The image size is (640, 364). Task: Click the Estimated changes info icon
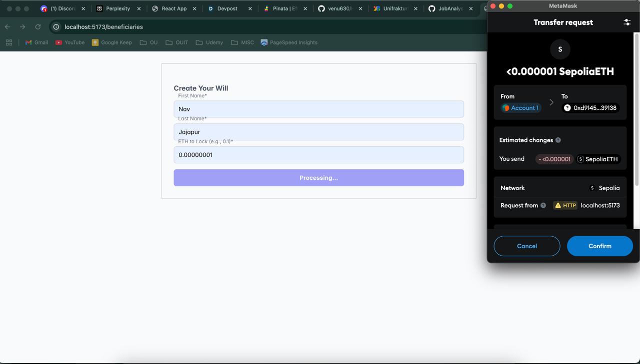tap(558, 140)
